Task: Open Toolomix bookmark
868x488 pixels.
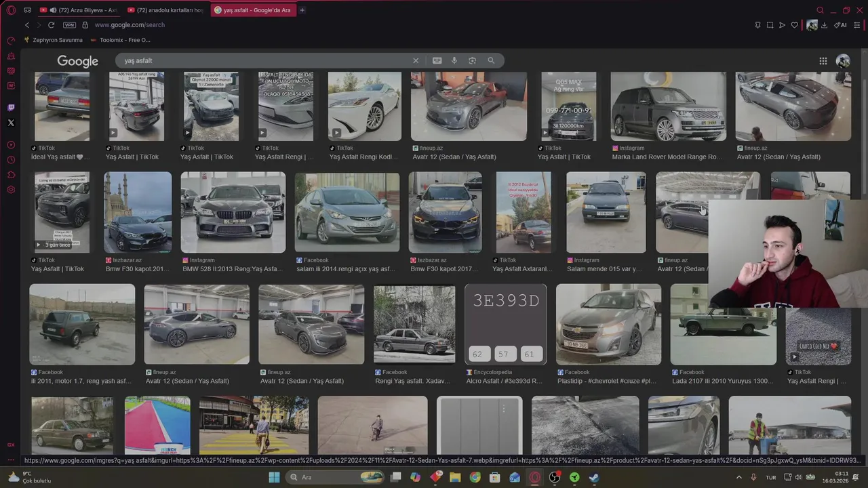Action: point(120,40)
